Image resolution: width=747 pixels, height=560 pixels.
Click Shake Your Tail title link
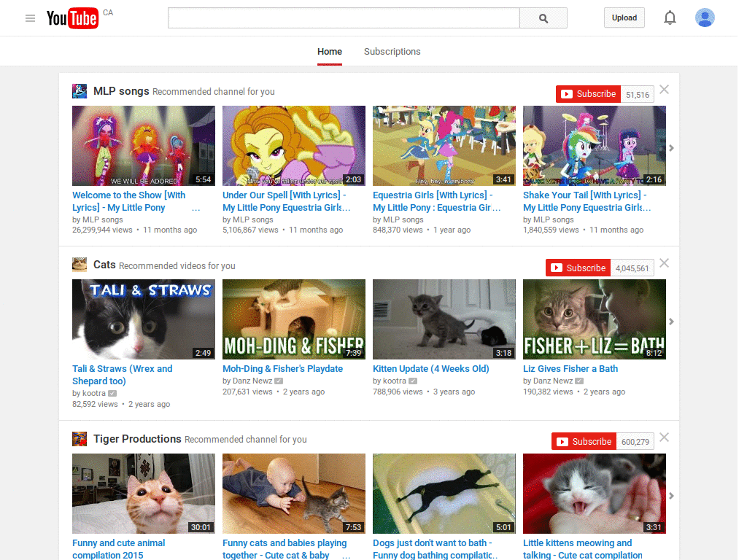coord(587,201)
